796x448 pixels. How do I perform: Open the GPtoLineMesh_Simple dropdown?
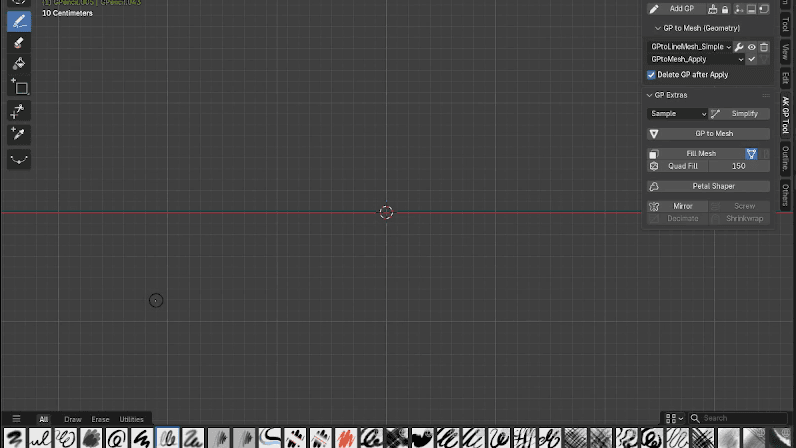(690, 47)
